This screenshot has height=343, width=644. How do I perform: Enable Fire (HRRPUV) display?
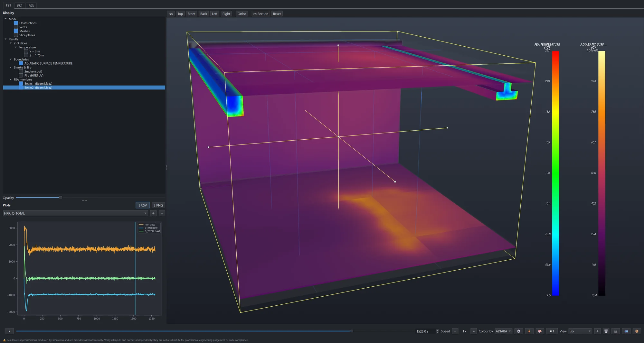(21, 75)
